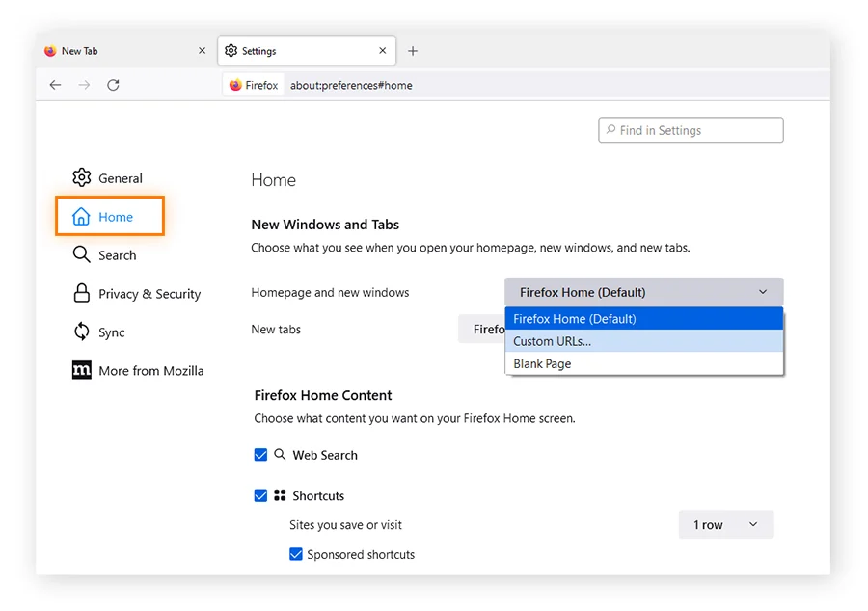Switch to the New Tab tab
Image resolution: width=868 pixels, height=611 pixels.
pos(125,51)
